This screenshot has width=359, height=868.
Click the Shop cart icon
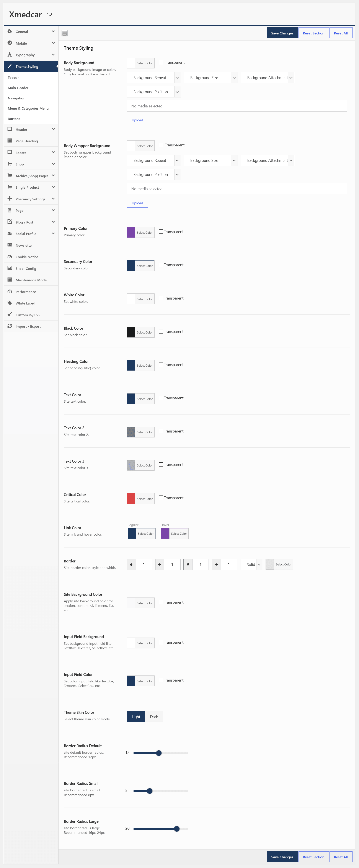click(x=10, y=164)
